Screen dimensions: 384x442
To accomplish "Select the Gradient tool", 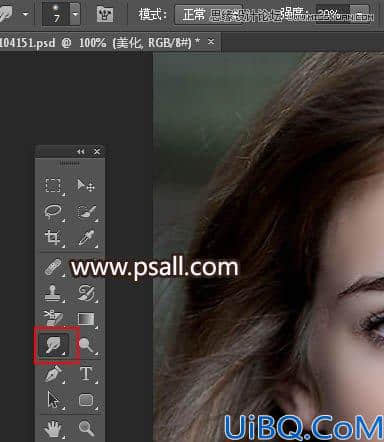I will tap(86, 319).
